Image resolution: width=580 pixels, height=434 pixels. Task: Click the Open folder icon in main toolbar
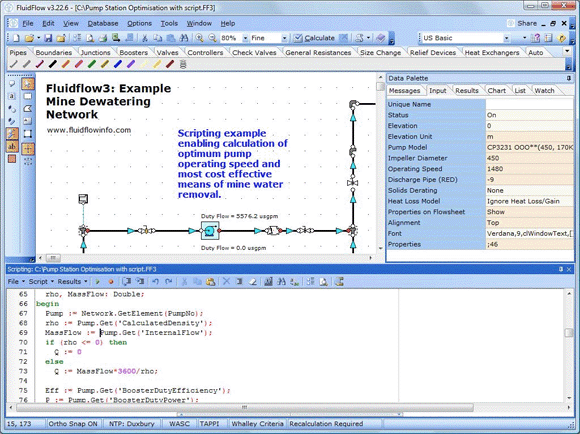(x=29, y=38)
